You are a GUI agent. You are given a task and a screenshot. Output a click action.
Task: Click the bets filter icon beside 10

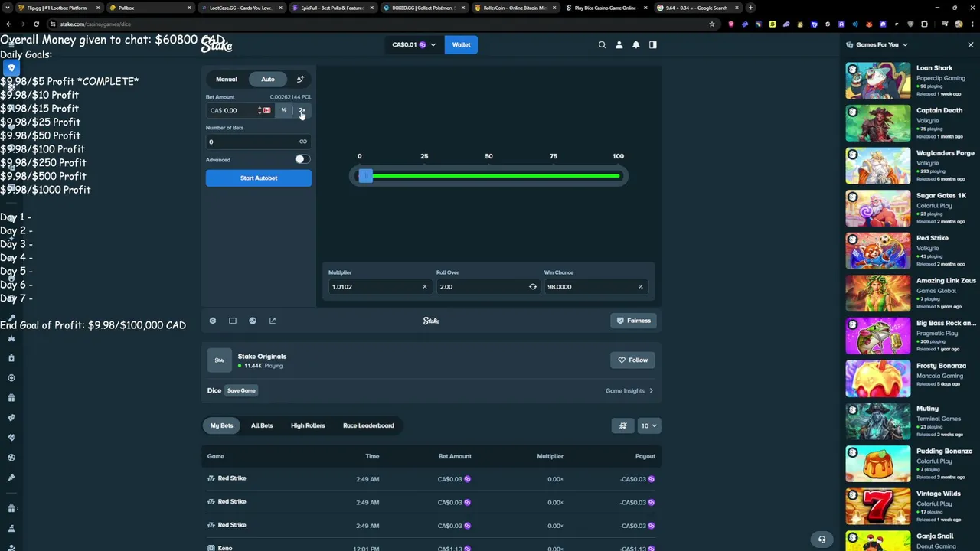tap(622, 425)
